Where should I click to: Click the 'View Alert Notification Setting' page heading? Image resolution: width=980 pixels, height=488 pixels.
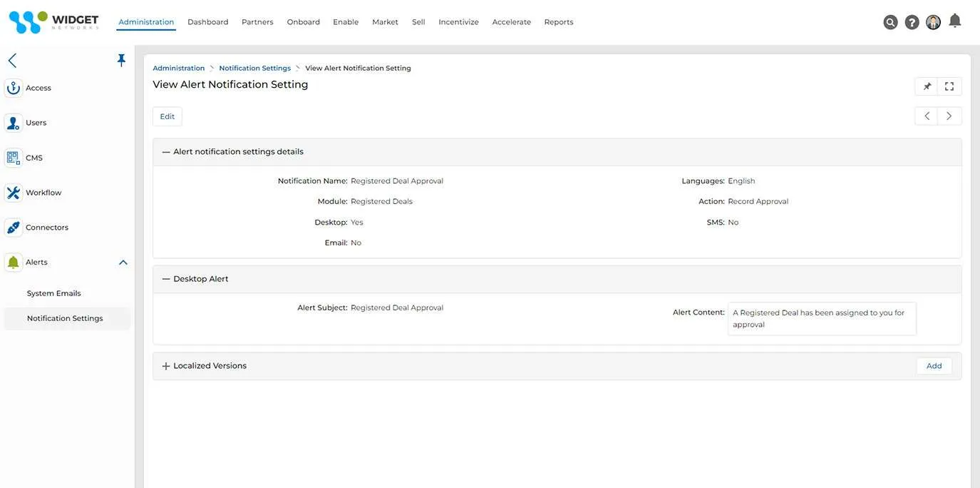coord(230,84)
